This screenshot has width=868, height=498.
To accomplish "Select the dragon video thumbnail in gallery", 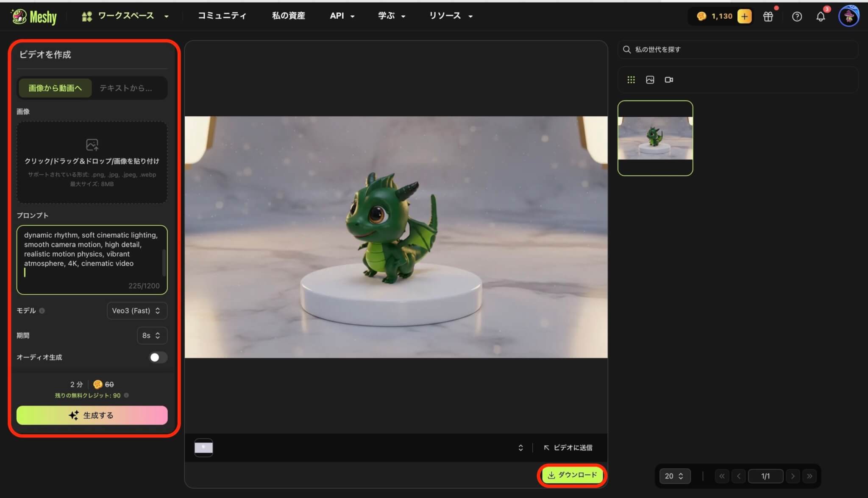I will point(655,138).
